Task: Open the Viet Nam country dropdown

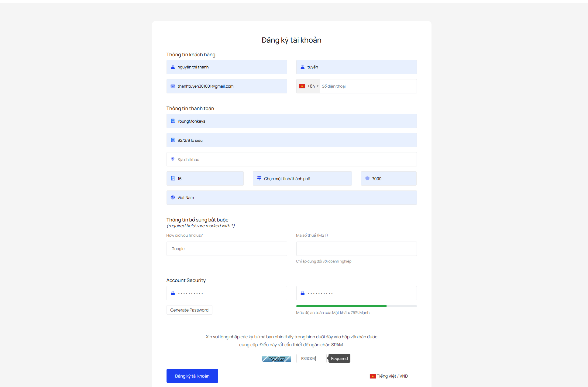Action: tap(292, 197)
